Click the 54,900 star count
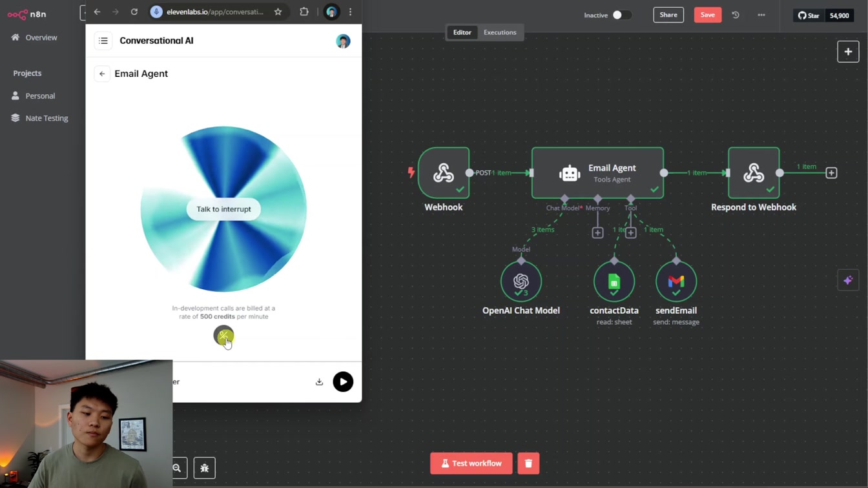Viewport: 868px width, 488px height. coord(839,15)
